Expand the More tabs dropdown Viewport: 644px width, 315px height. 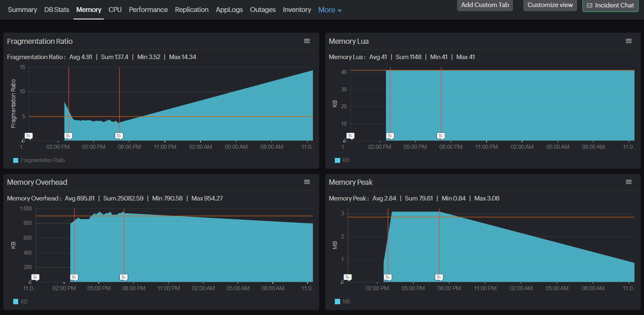tap(330, 10)
